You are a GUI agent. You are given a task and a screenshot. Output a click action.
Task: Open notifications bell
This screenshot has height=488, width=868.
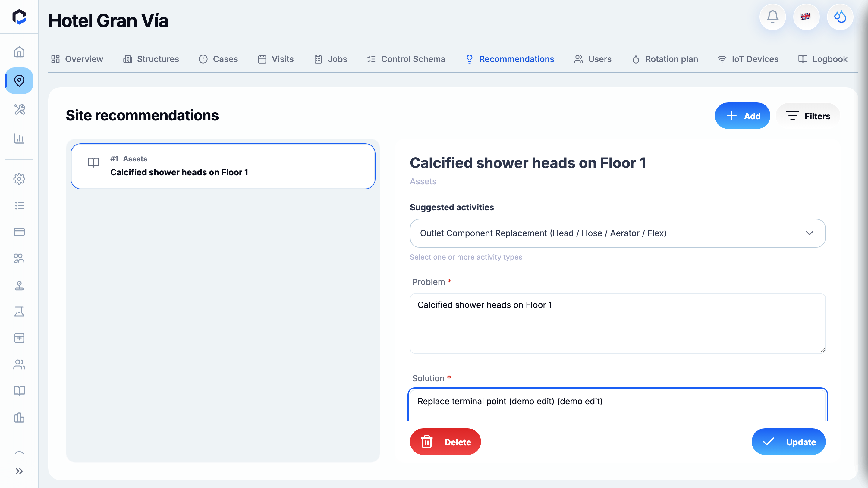[773, 17]
